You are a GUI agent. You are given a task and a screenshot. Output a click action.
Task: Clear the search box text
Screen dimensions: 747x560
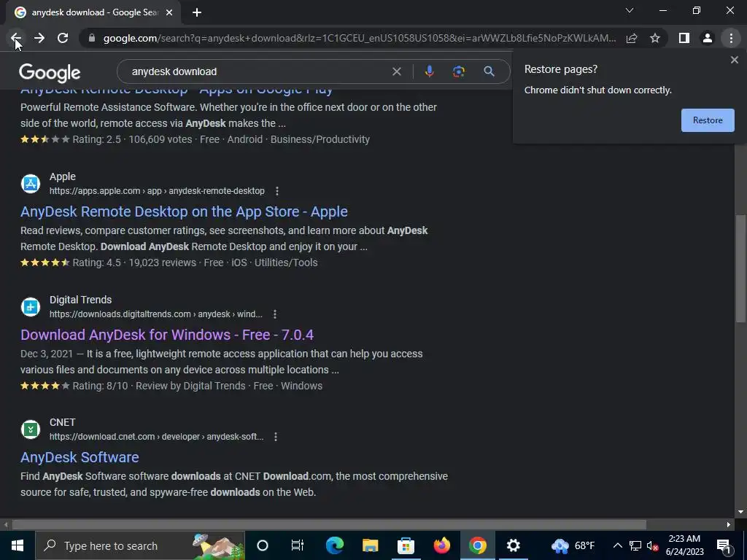396,71
